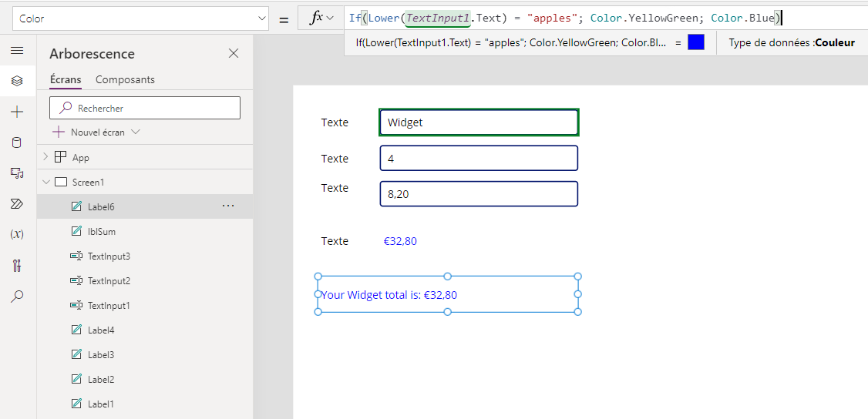
Task: Click the Label3 label icon
Action: (76, 354)
